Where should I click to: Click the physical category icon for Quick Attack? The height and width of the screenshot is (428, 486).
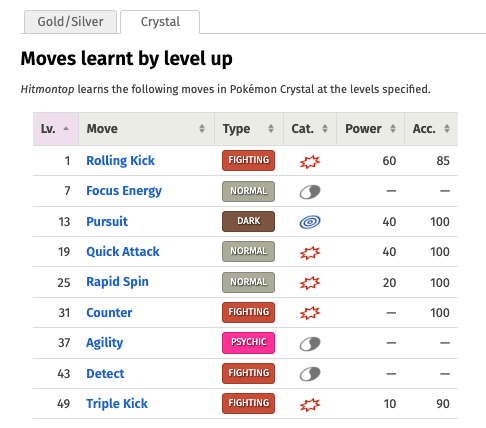[310, 253]
